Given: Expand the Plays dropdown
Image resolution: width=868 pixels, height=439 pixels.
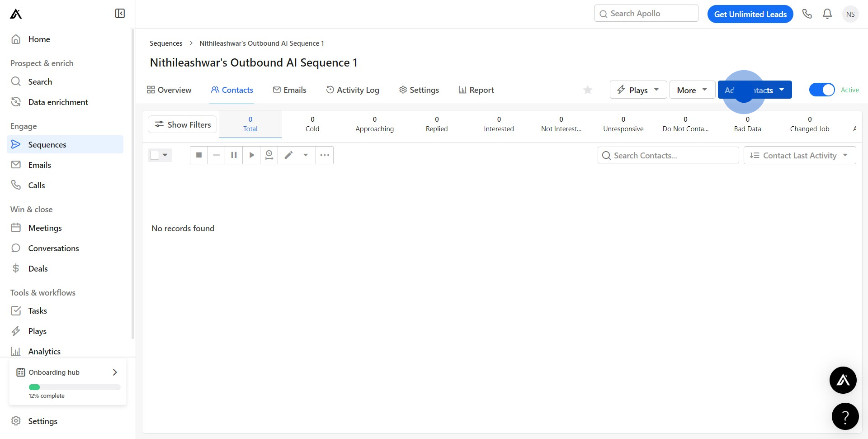Looking at the screenshot, I should pyautogui.click(x=637, y=90).
